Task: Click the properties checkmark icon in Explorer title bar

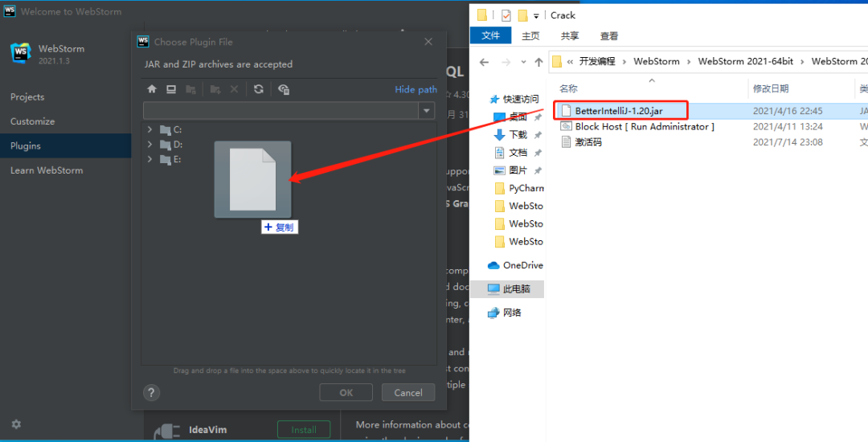Action: click(x=506, y=15)
